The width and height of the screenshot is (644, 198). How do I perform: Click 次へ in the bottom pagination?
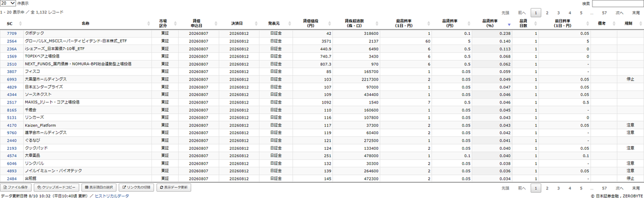point(619,188)
